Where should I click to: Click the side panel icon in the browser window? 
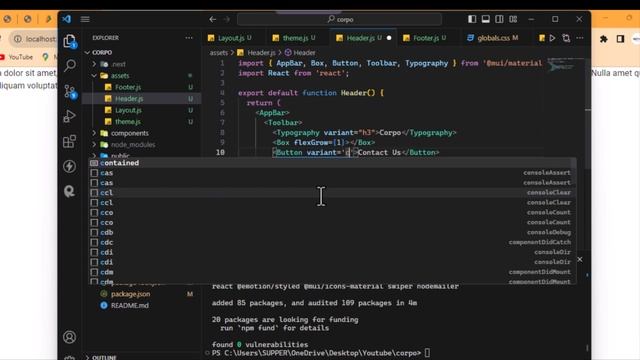[x=620, y=39]
